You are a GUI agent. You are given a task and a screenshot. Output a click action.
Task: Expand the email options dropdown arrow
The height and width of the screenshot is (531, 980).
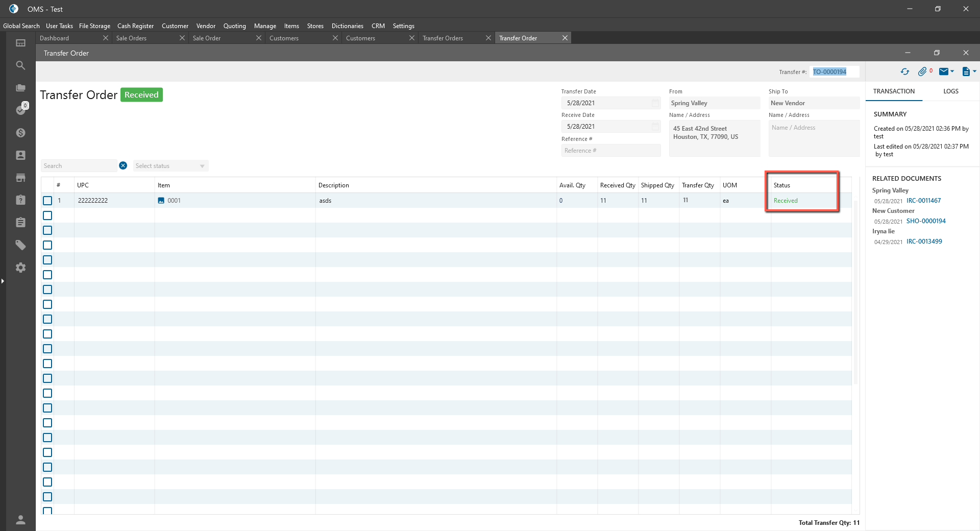(952, 71)
